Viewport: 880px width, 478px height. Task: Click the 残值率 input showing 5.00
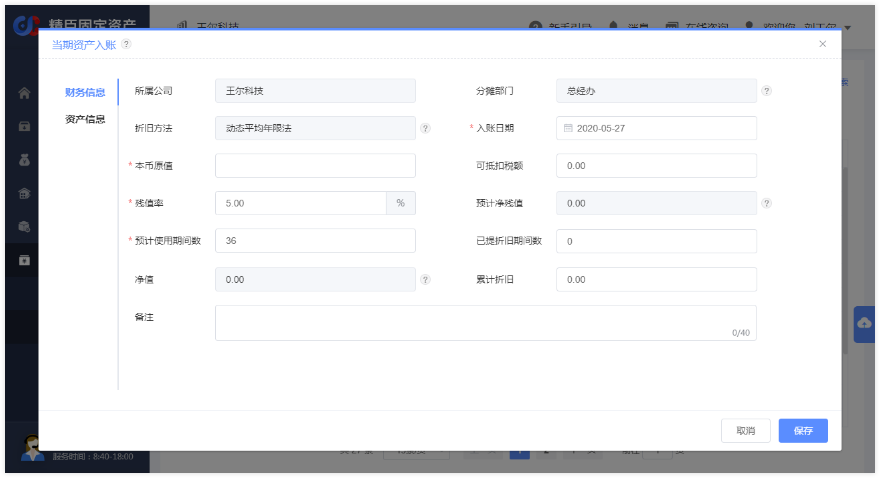tap(301, 203)
